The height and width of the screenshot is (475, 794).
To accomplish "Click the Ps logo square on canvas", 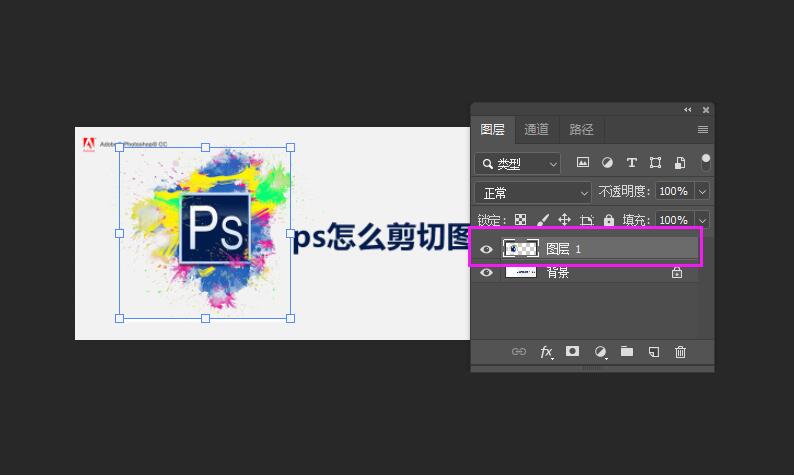I will 215,228.
